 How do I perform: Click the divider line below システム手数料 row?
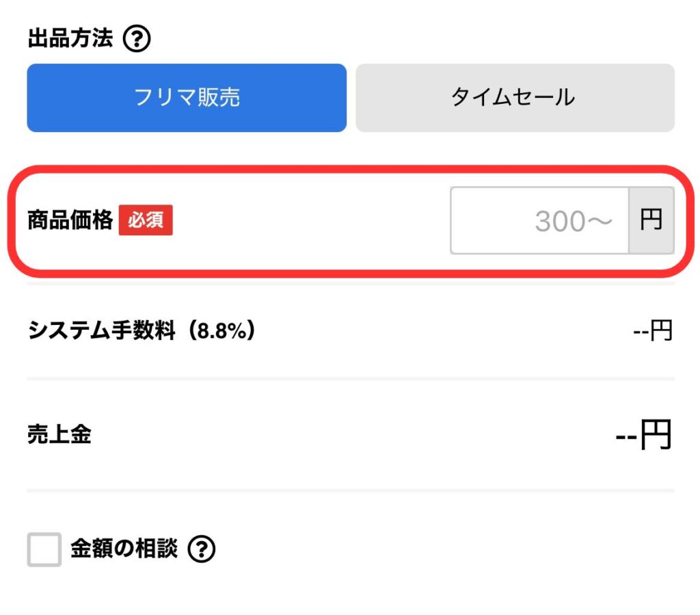pyautogui.click(x=350, y=378)
